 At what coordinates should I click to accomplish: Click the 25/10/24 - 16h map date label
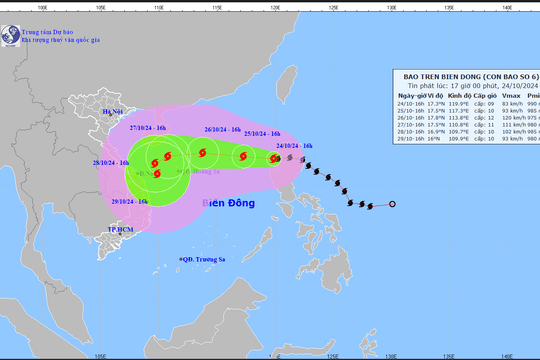click(262, 134)
